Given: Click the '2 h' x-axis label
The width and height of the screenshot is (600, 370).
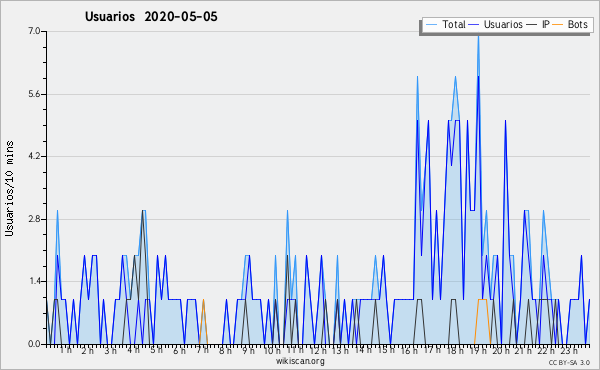Looking at the screenshot, I should click(88, 351).
